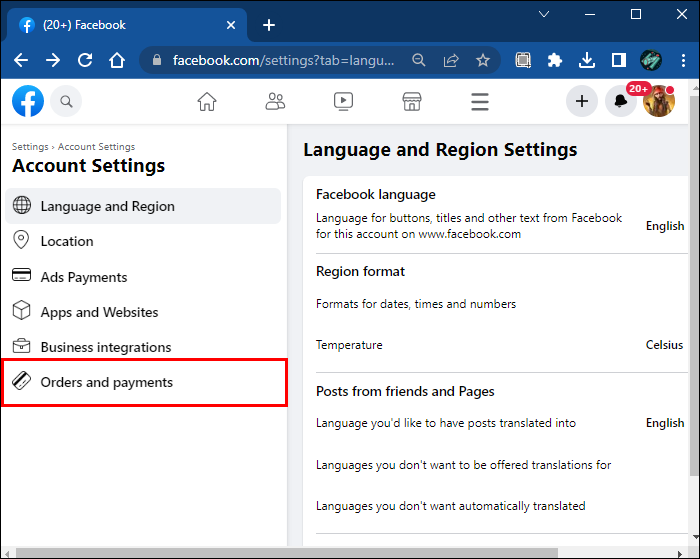Open notifications bell with 20+ badge
The width and height of the screenshot is (700, 559).
pyautogui.click(x=621, y=101)
